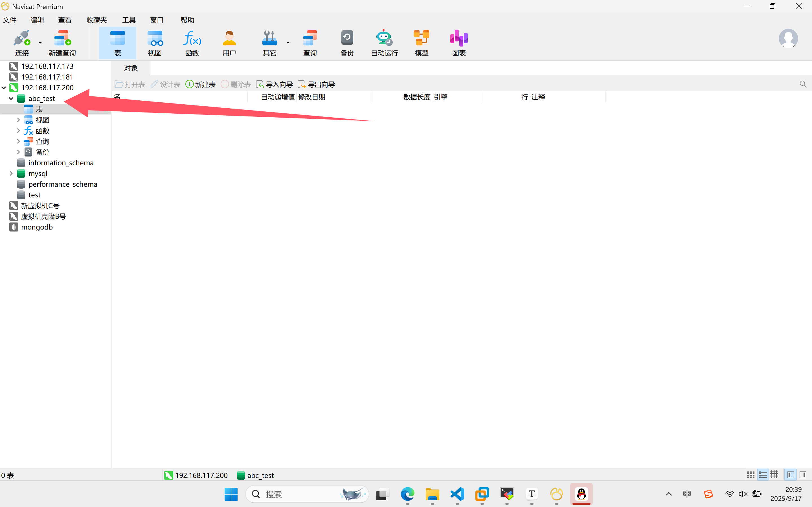Viewport: 812px width, 507px height.
Task: Click the New Table (新建表) button
Action: pyautogui.click(x=201, y=85)
